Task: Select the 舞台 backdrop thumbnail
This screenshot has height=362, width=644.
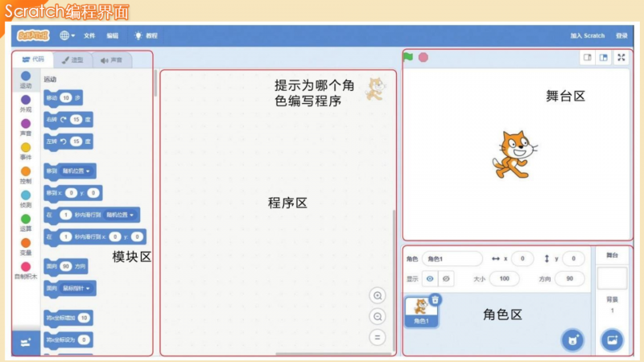Action: (x=612, y=278)
